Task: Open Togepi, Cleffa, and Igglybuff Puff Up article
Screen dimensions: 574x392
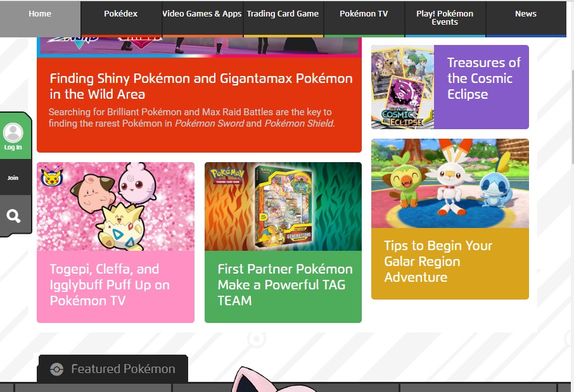Action: pos(110,285)
